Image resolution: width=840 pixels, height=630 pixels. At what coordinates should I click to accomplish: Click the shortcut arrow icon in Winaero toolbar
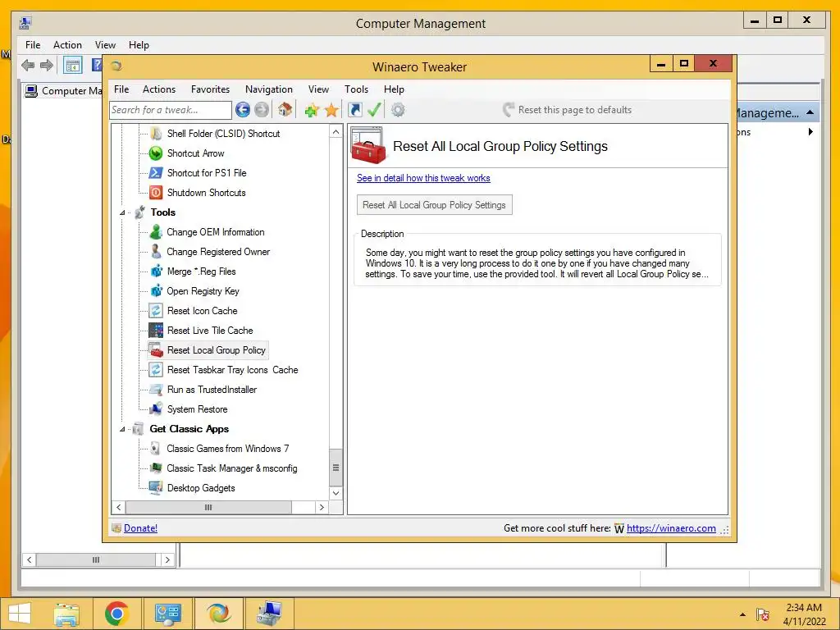pos(354,110)
